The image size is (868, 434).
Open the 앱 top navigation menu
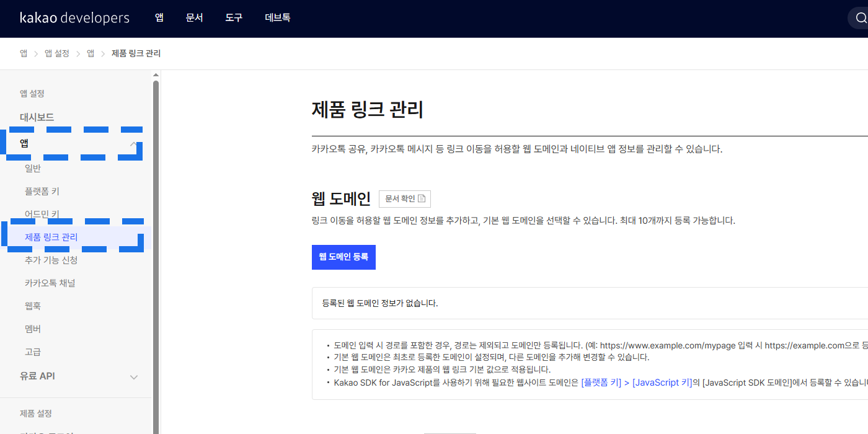(159, 18)
